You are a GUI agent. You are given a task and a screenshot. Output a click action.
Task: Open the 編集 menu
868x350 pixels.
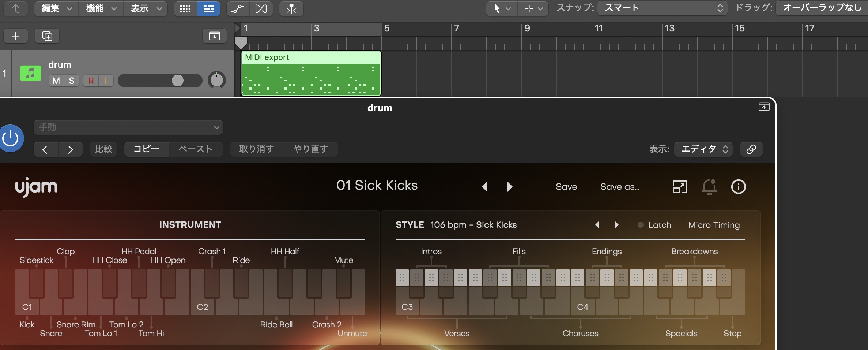(56, 8)
